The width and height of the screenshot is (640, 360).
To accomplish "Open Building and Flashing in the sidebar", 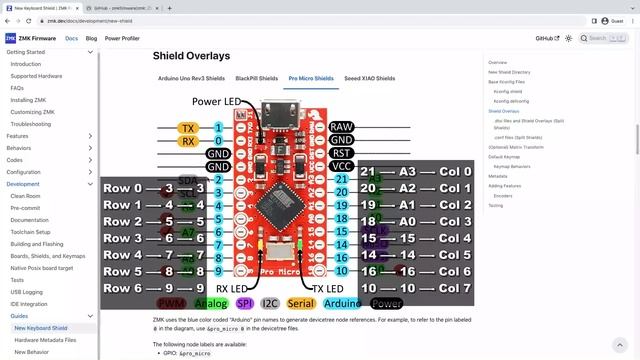I will (x=37, y=244).
